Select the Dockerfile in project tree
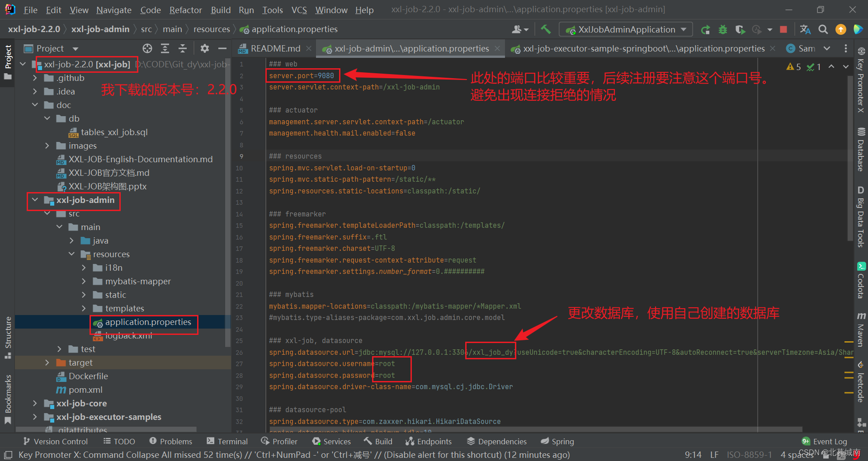Screen dimensions: 868x461 (x=88, y=376)
